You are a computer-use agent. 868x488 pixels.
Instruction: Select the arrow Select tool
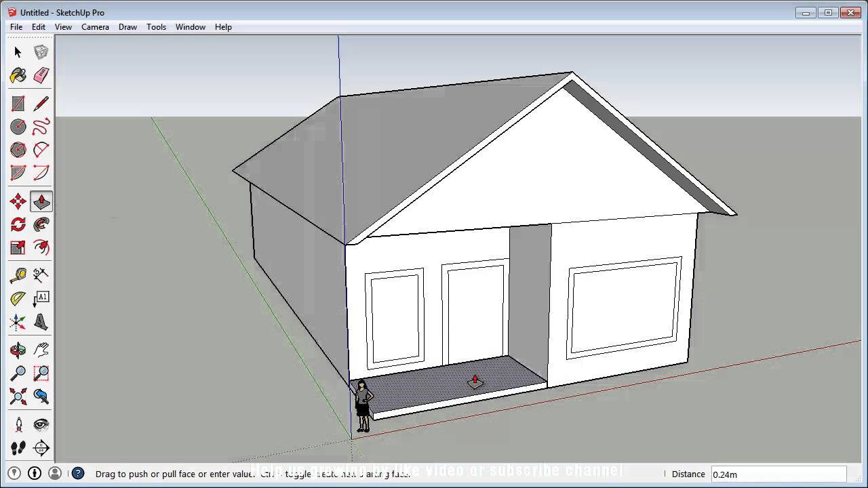pos(18,52)
